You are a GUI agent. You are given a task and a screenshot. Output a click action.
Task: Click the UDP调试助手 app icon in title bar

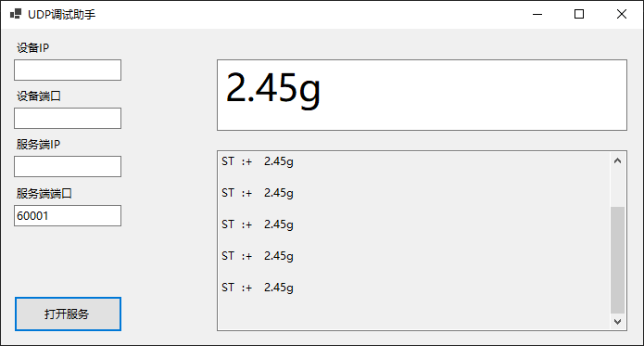[16, 14]
